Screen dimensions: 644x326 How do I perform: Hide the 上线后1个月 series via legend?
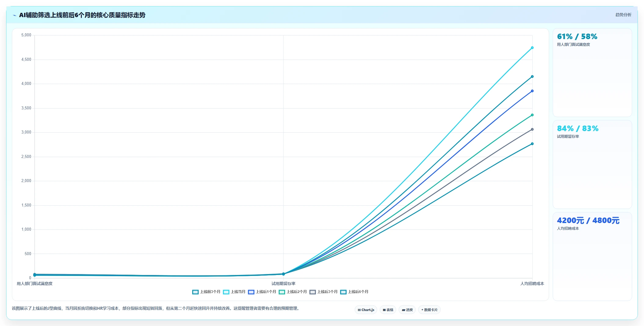[x=262, y=292]
